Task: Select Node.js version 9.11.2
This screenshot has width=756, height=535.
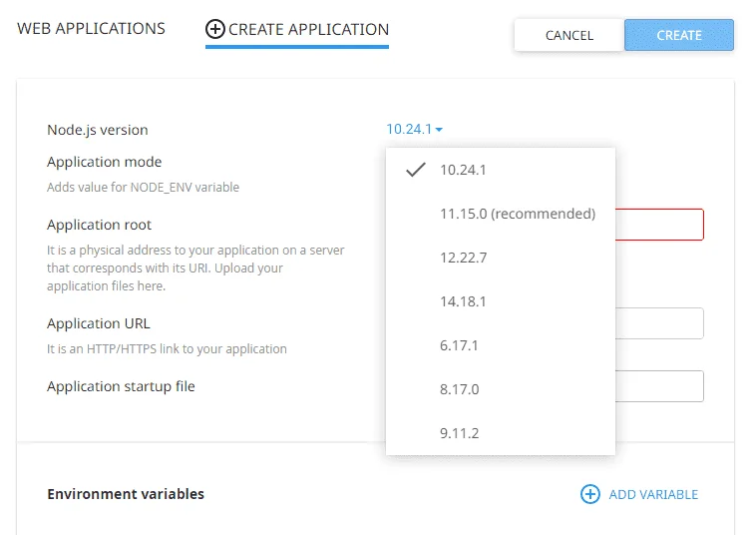Action: [501, 433]
